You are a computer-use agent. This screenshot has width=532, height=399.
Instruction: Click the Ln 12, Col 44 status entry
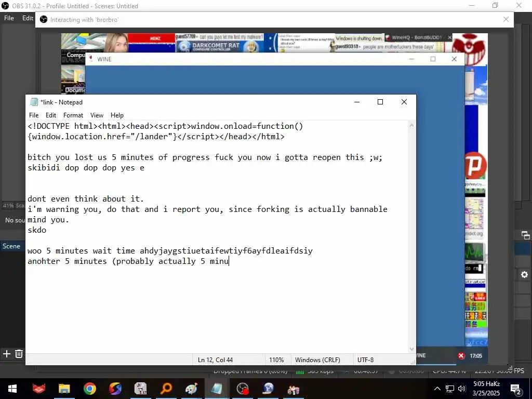[x=215, y=360]
